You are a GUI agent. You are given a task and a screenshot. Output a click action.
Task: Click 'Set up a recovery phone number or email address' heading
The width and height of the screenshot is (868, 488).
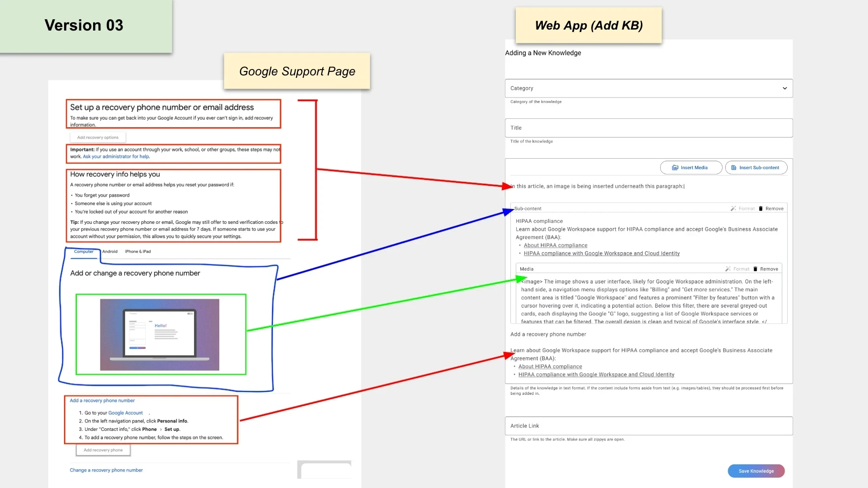pyautogui.click(x=162, y=107)
